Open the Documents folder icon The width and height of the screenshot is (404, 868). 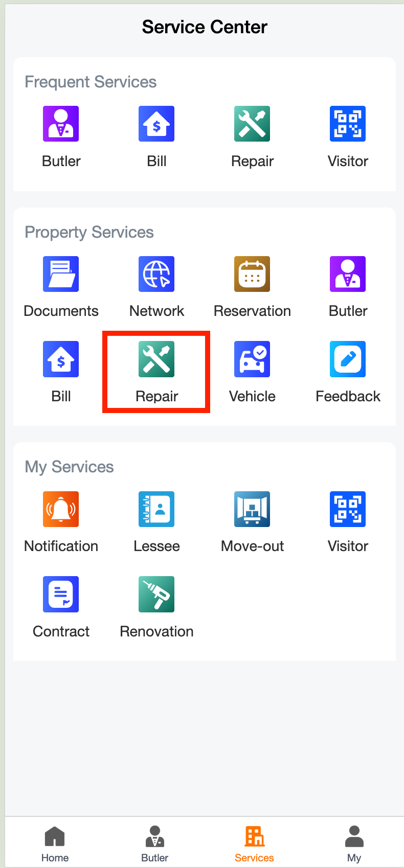pyautogui.click(x=61, y=275)
